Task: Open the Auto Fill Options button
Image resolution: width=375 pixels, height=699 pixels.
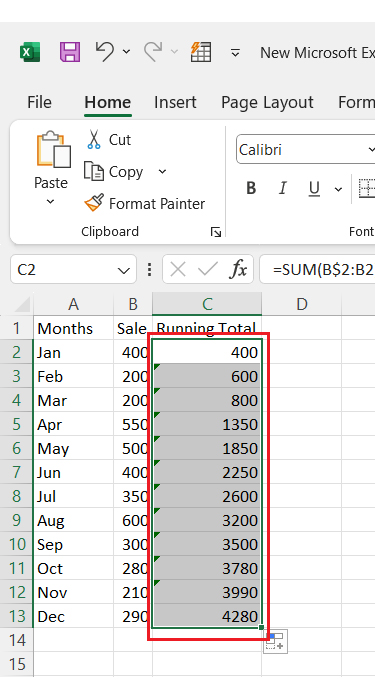Action: coord(276,641)
